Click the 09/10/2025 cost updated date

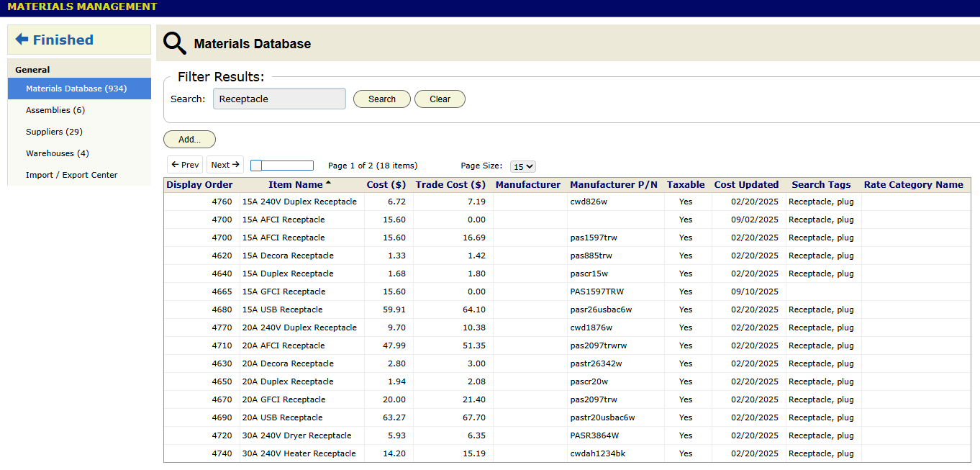(755, 292)
